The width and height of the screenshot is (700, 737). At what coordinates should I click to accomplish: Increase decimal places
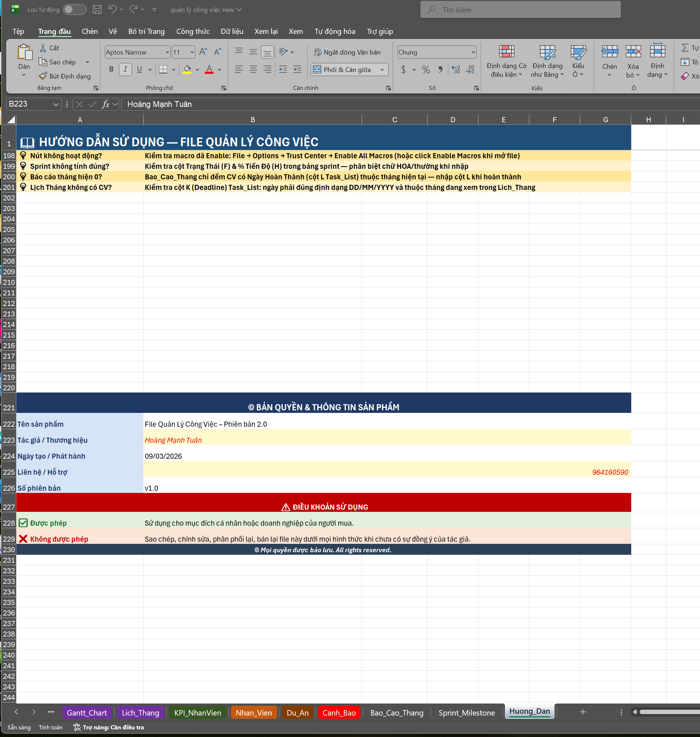(x=456, y=69)
